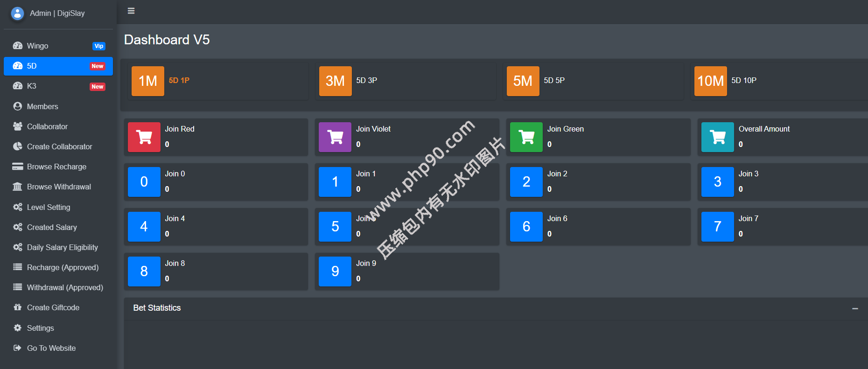
Task: Select the orange 10M timer tile
Action: point(710,81)
